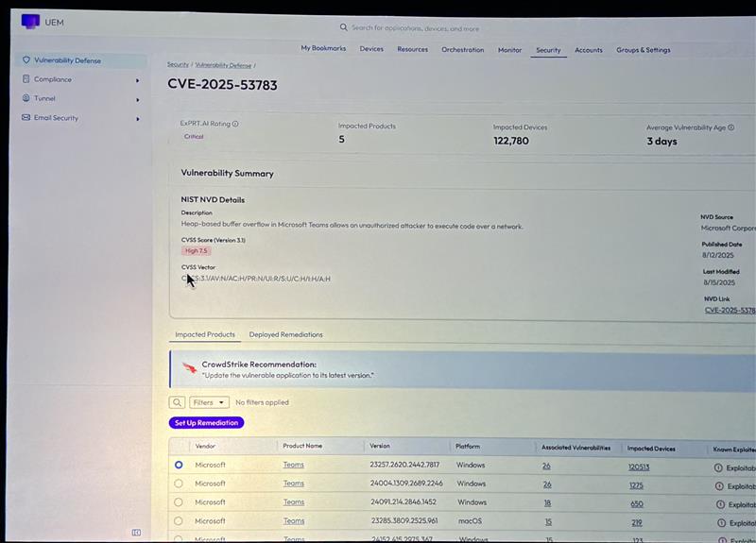Select radio for Teams version 24004.1309.2689.2246

click(179, 484)
